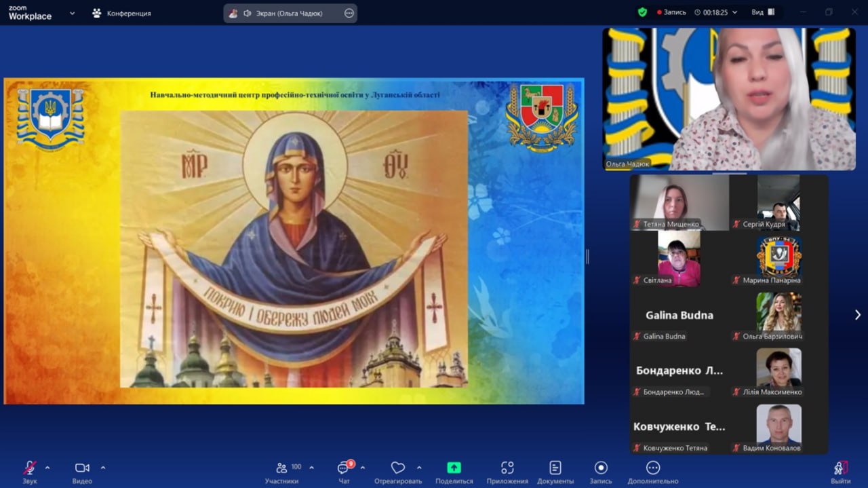Select the Конференция tab
Image resolution: width=868 pixels, height=488 pixels.
point(122,13)
